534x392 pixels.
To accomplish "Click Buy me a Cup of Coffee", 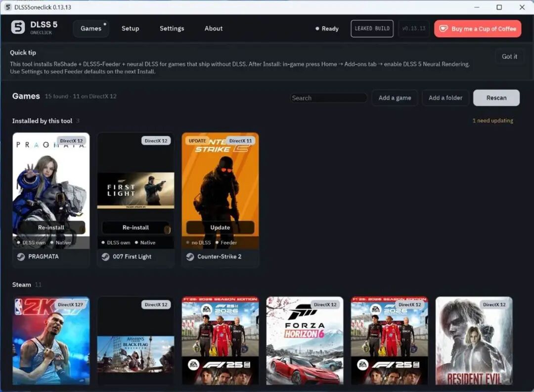I will [x=478, y=29].
